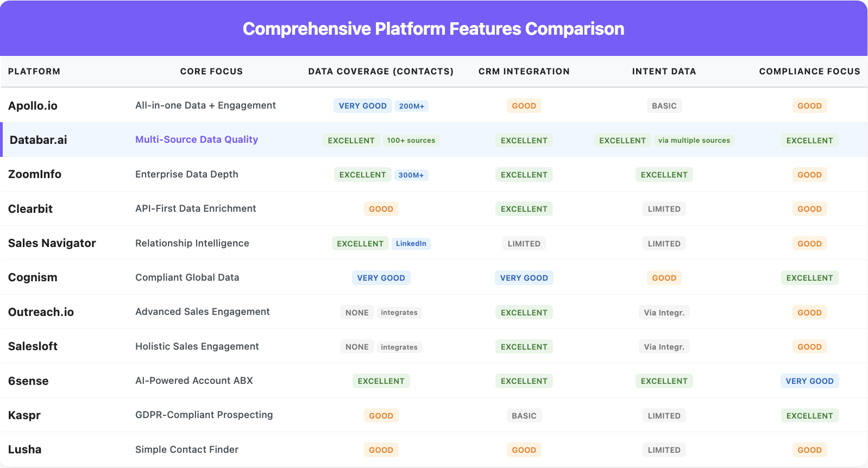Image resolution: width=868 pixels, height=468 pixels.
Task: Click Kaspr's Excellent compliance badge
Action: pos(810,416)
